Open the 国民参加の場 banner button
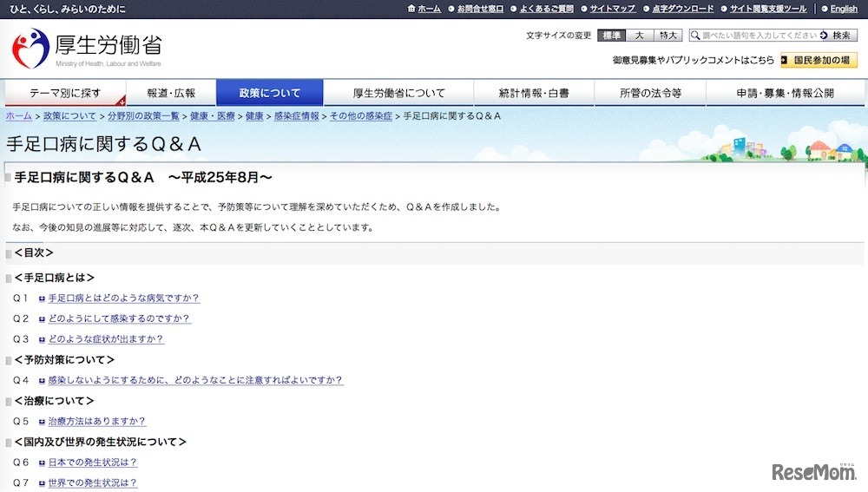Viewport: 868px width, 492px height. 819,61
